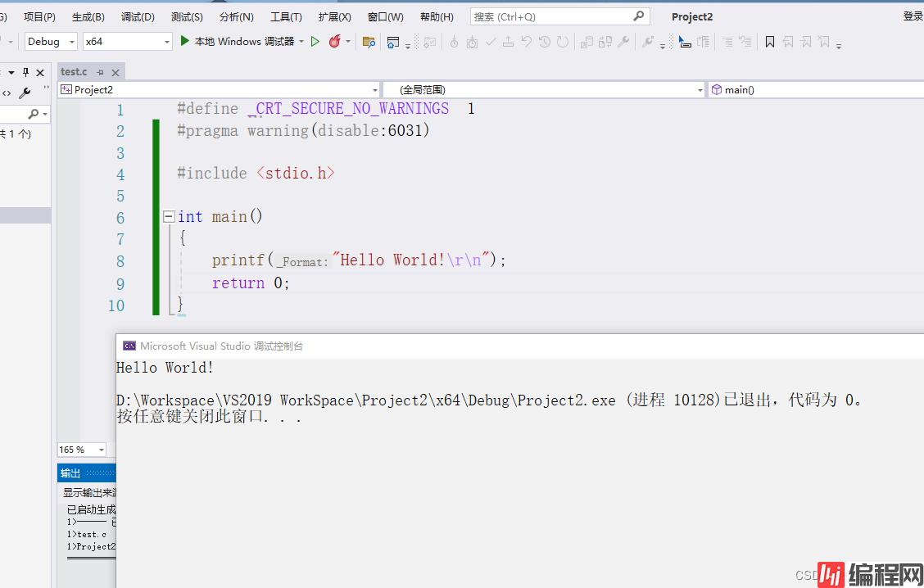Click the hot reload flame icon
The image size is (924, 588).
pyautogui.click(x=334, y=42)
